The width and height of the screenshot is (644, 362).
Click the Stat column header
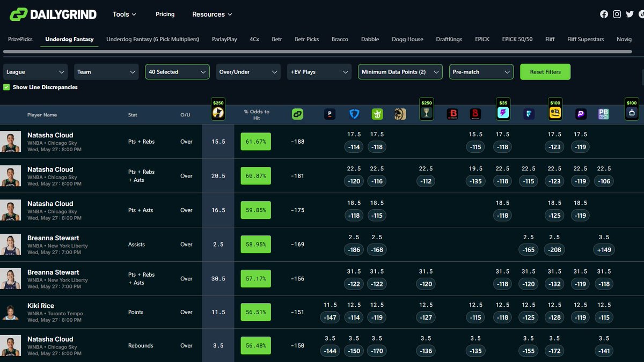(x=133, y=115)
